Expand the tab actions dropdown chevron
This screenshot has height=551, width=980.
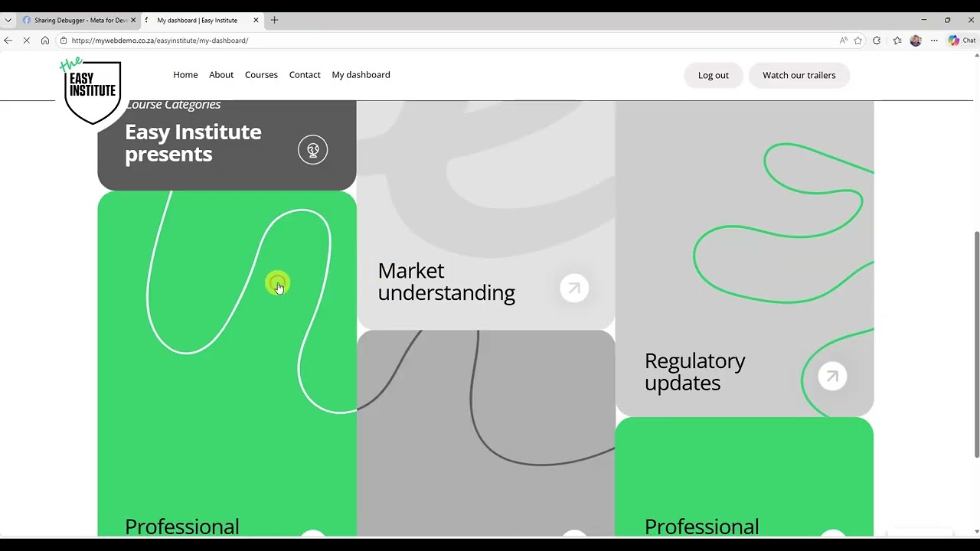[x=8, y=20]
